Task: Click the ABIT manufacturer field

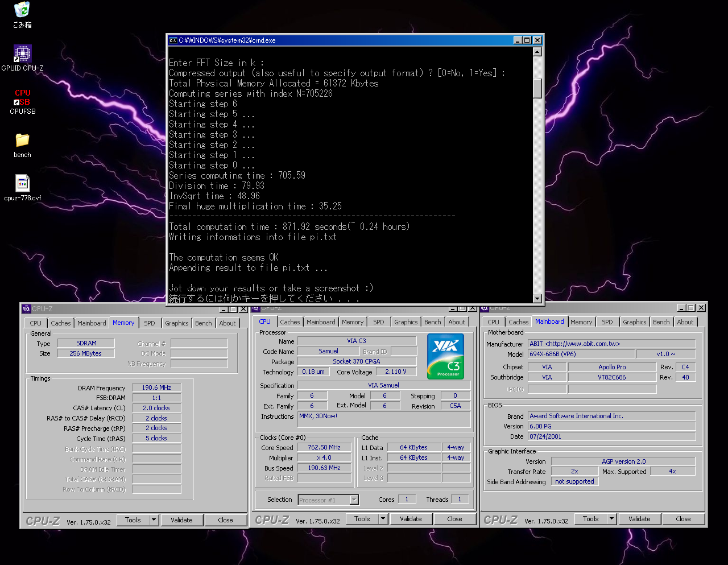Action: click(x=612, y=344)
